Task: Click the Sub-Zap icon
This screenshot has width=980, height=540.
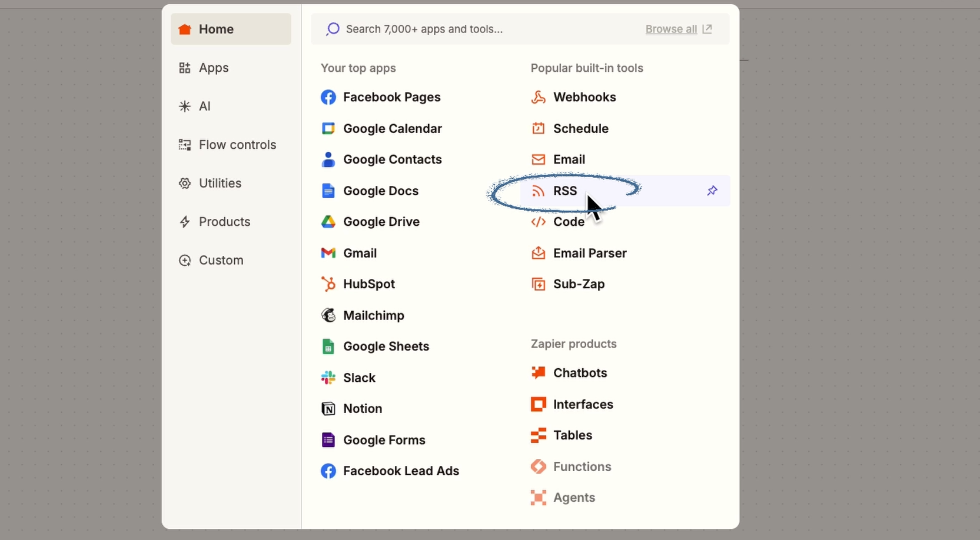Action: [538, 284]
